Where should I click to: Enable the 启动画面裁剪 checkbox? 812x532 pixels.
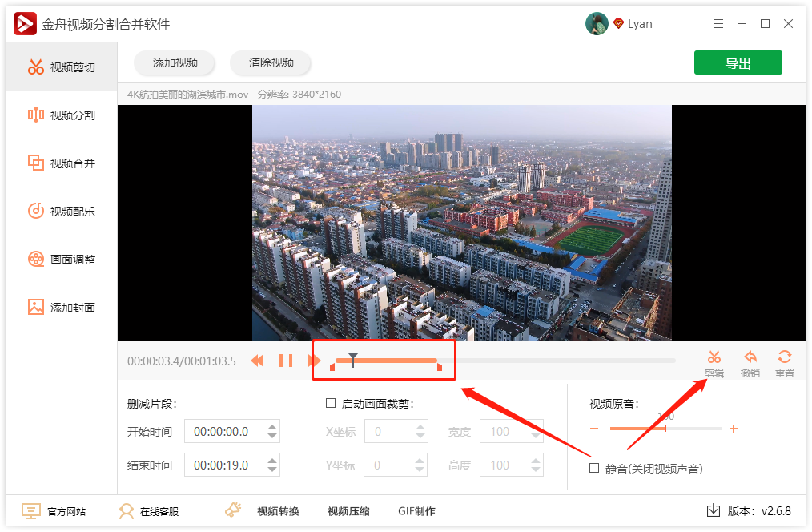point(332,403)
